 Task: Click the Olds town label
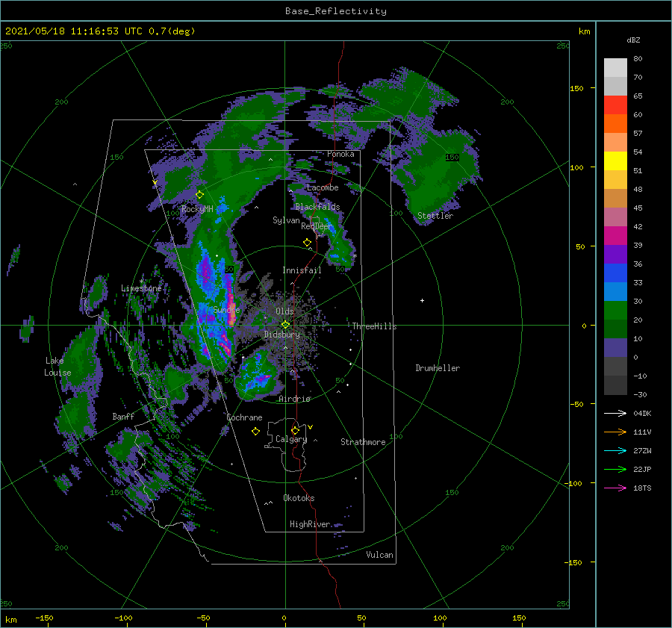coord(284,311)
